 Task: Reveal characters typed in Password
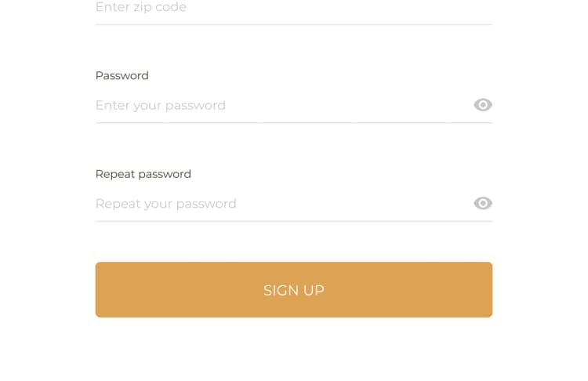pos(483,105)
